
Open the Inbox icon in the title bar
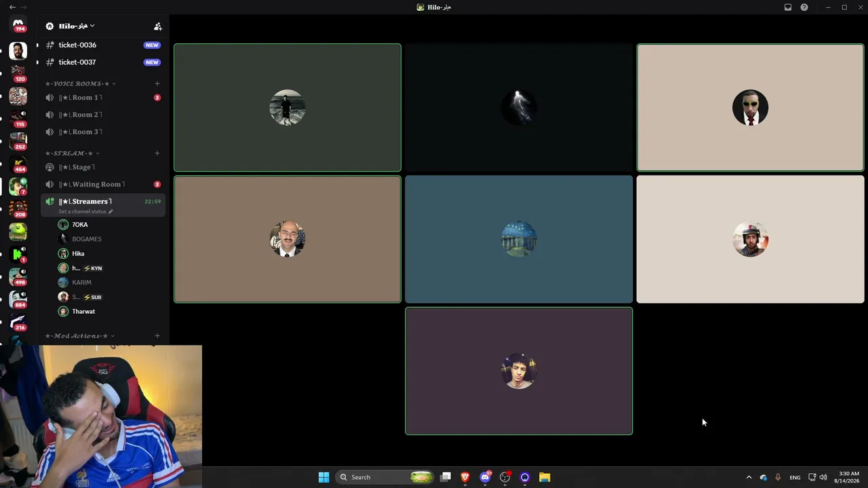pos(788,7)
